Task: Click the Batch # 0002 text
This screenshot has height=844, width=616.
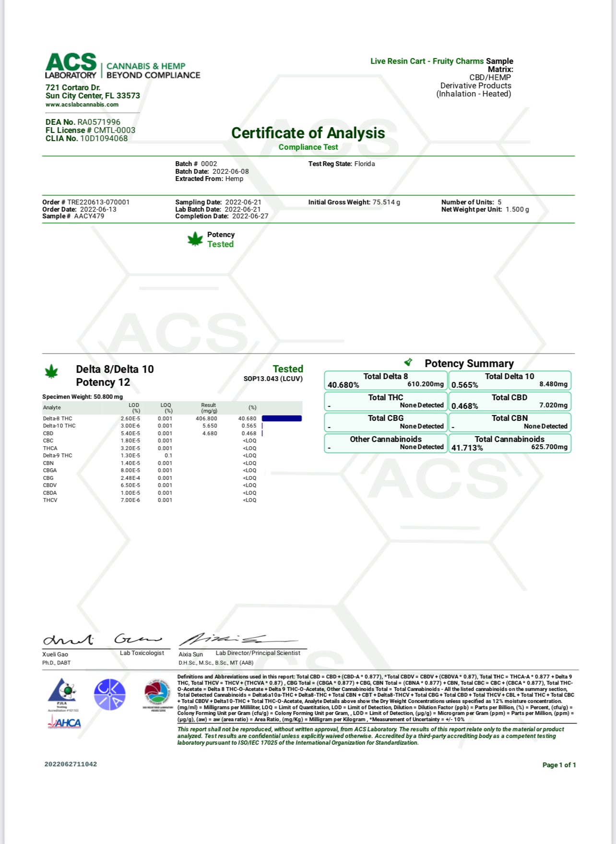Action: [196, 164]
